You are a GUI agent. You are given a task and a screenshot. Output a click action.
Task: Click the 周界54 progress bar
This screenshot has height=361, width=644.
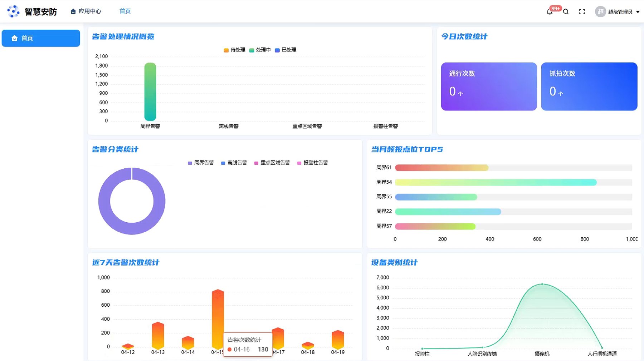click(x=496, y=182)
